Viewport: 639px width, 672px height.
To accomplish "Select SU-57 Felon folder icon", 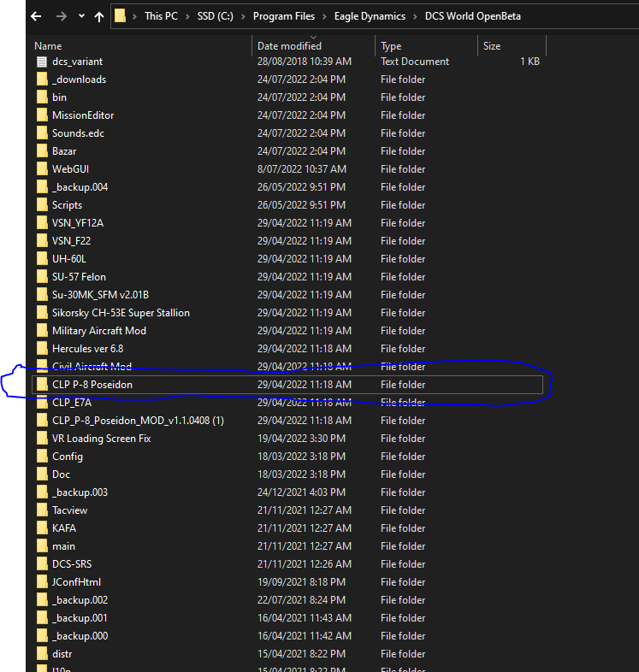I will pos(42,277).
